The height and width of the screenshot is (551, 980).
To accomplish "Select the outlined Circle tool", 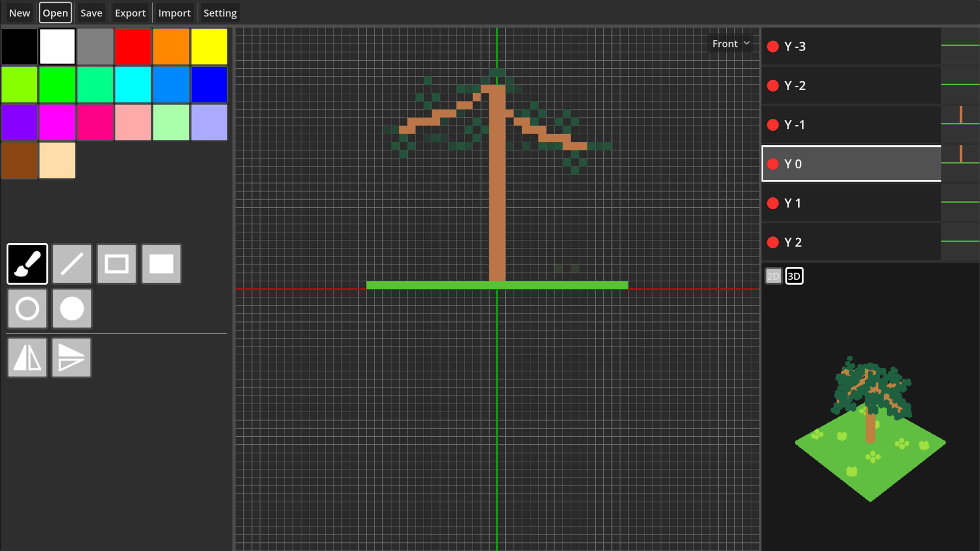I will click(27, 309).
